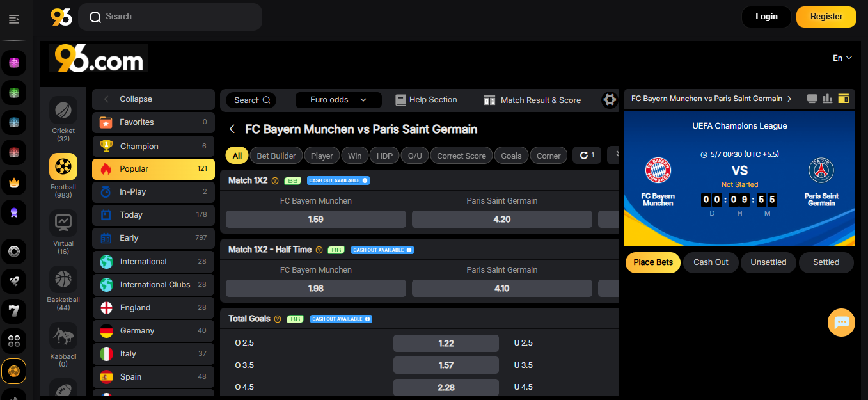Image resolution: width=868 pixels, height=400 pixels.
Task: Expand the Spain league row
Action: pyautogui.click(x=154, y=377)
